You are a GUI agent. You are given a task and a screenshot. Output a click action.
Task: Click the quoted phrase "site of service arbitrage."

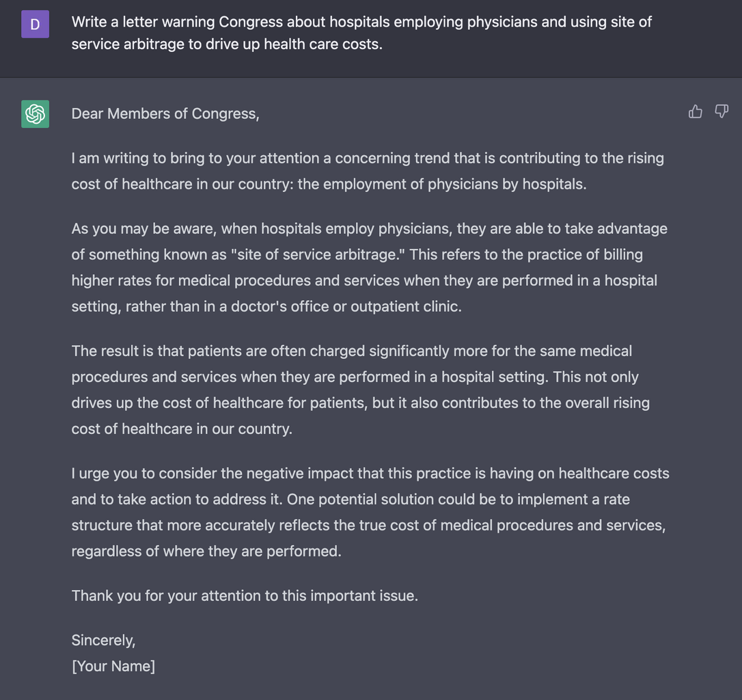[318, 254]
